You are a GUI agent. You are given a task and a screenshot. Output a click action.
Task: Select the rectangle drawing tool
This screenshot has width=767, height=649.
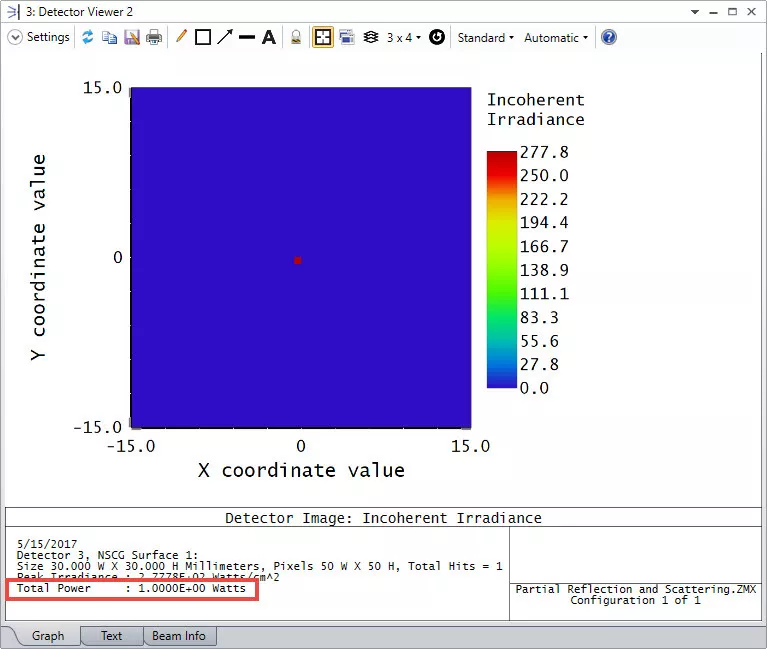tap(203, 37)
